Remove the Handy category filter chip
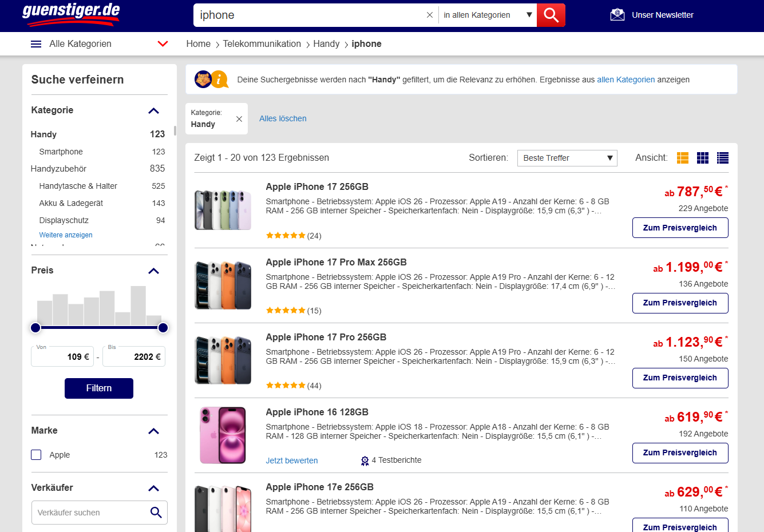This screenshot has height=532, width=764. point(239,119)
